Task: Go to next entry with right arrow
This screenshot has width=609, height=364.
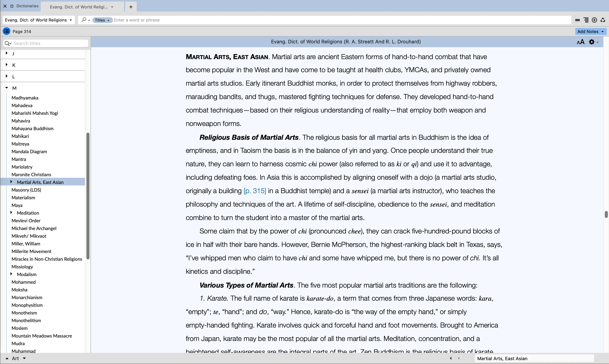Action: pos(459,358)
